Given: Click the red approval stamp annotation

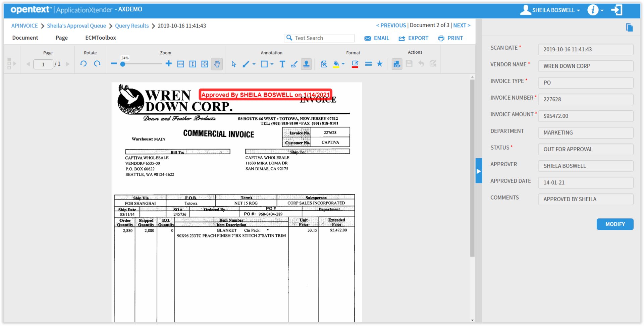Looking at the screenshot, I should [x=265, y=95].
